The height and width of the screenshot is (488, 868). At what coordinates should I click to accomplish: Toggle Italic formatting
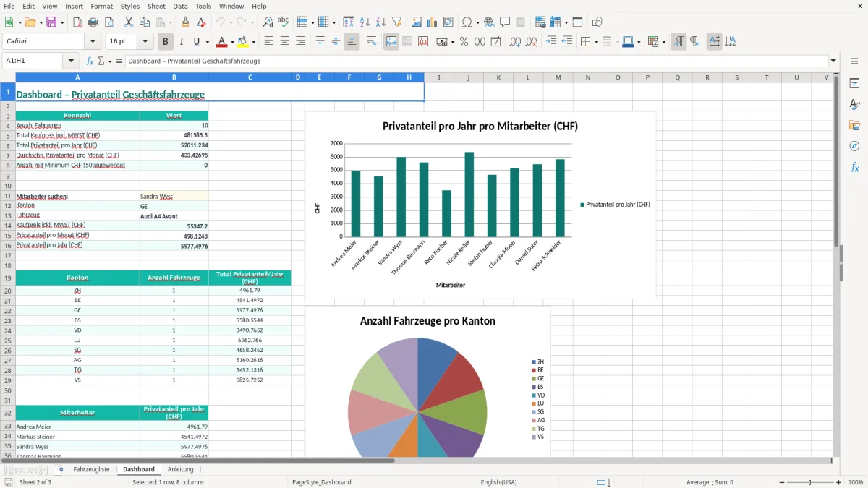pos(181,42)
